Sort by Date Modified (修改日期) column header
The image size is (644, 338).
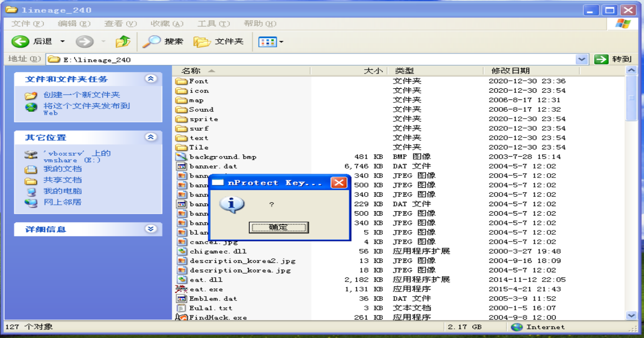click(532, 71)
